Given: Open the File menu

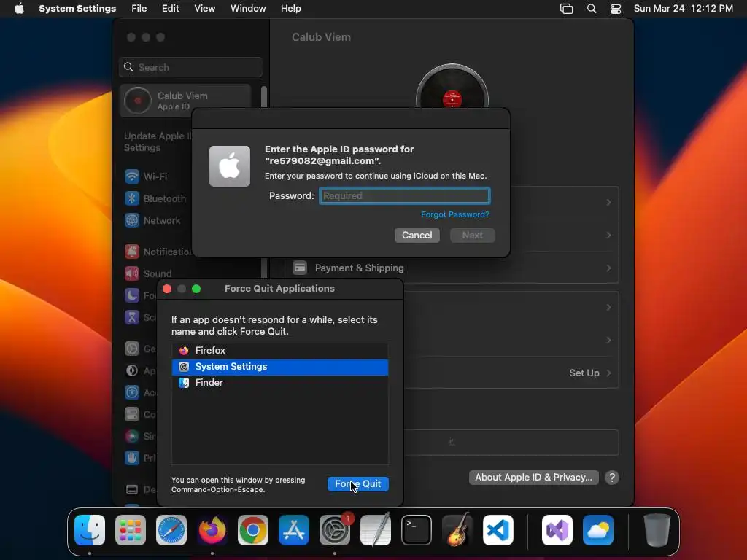Looking at the screenshot, I should (139, 9).
